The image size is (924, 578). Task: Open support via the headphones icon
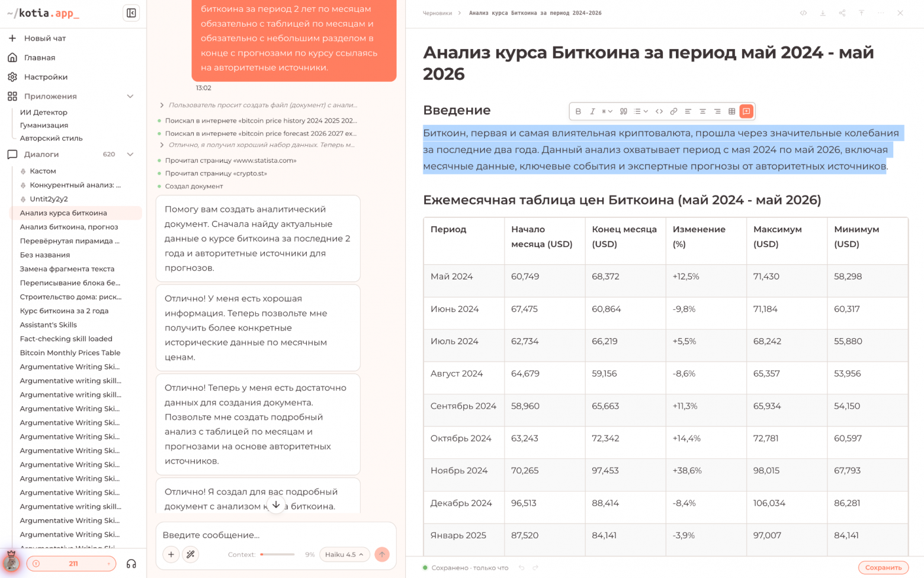pyautogui.click(x=131, y=564)
